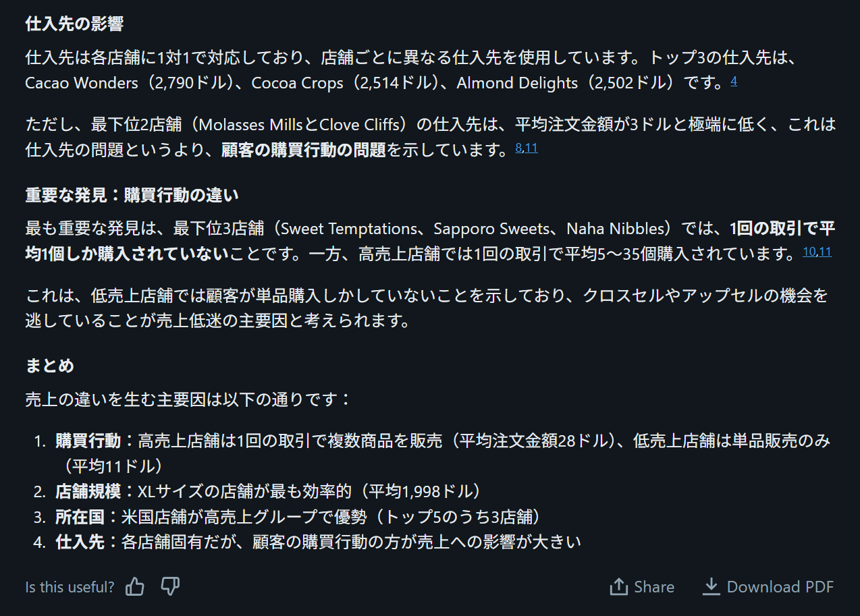Open citation 11 beside citation 10
Image resolution: width=860 pixels, height=616 pixels.
pyautogui.click(x=825, y=252)
